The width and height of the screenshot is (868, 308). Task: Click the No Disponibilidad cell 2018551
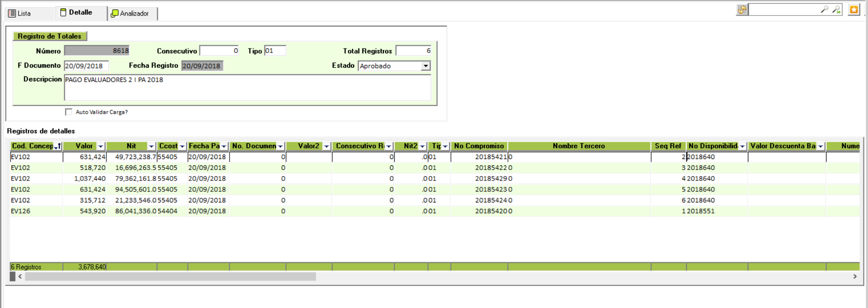717,211
